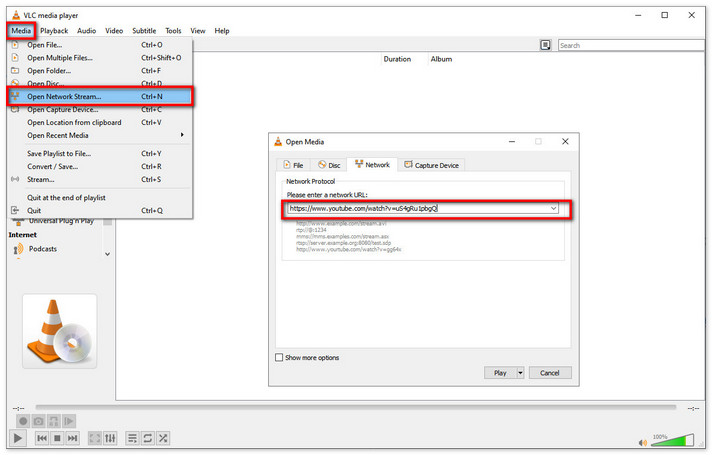The image size is (712, 455).
Task: Take a snapshot with camera icon
Action: (x=39, y=421)
